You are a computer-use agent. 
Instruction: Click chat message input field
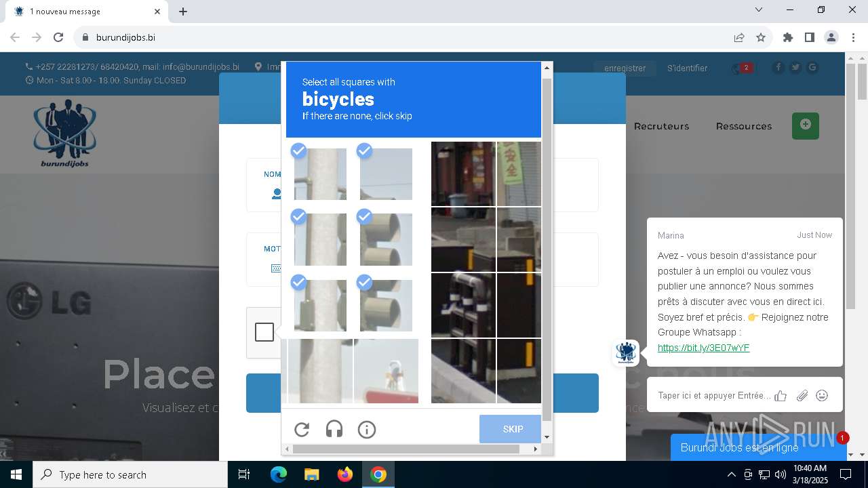click(713, 396)
